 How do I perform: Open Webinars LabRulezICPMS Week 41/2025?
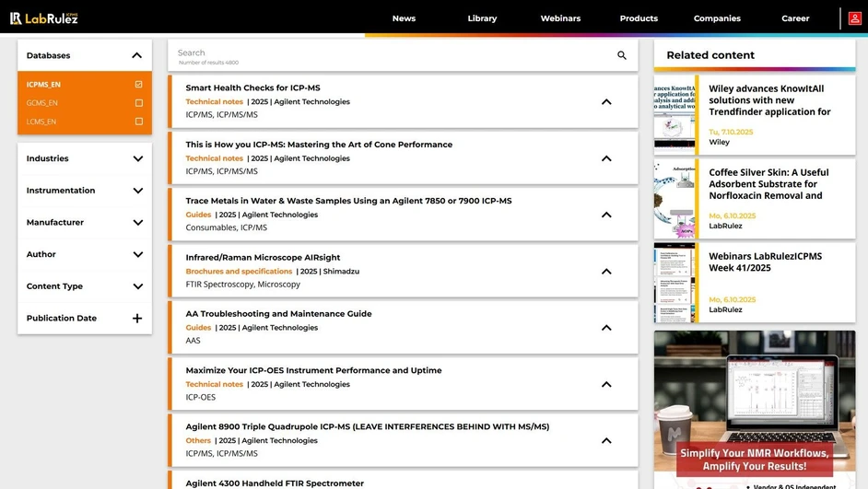[x=765, y=262]
